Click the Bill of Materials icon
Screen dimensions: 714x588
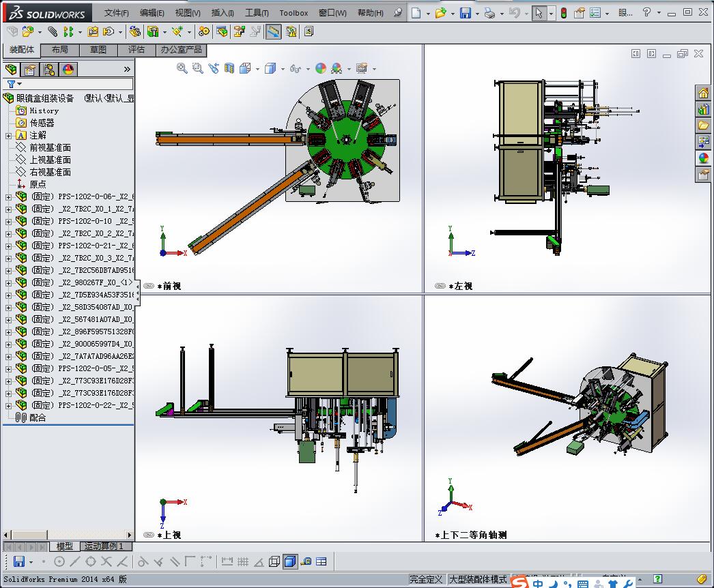point(223,31)
